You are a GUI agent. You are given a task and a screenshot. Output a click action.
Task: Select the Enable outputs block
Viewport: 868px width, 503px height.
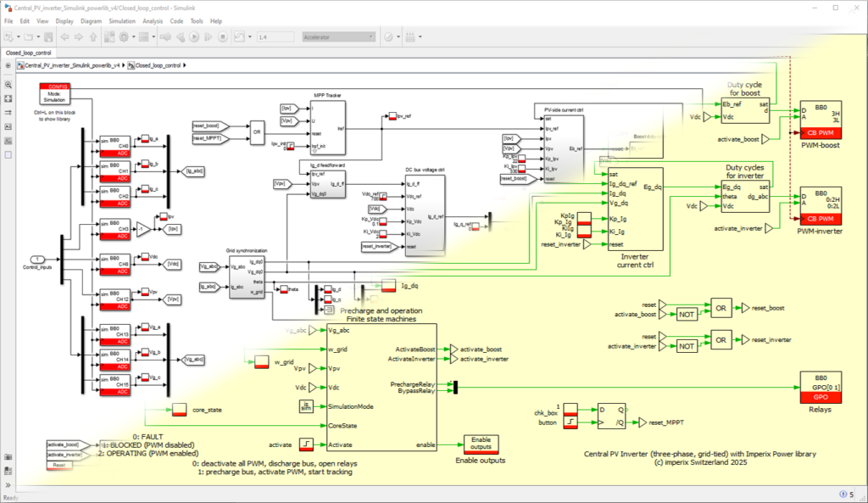click(481, 444)
